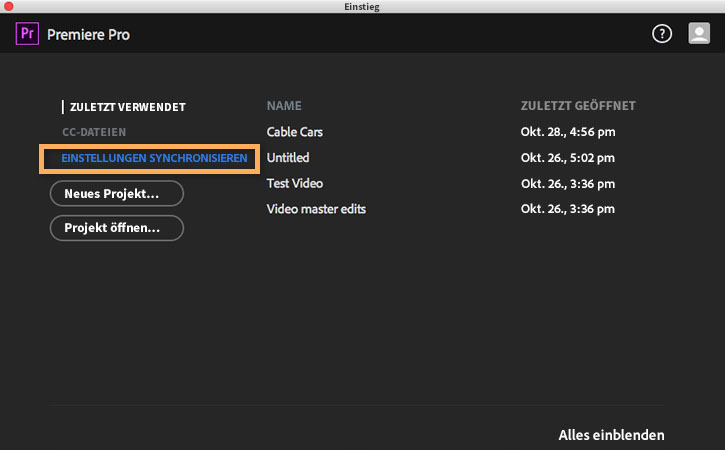The image size is (725, 450).
Task: Click the Neues Projekt... button
Action: [x=117, y=193]
